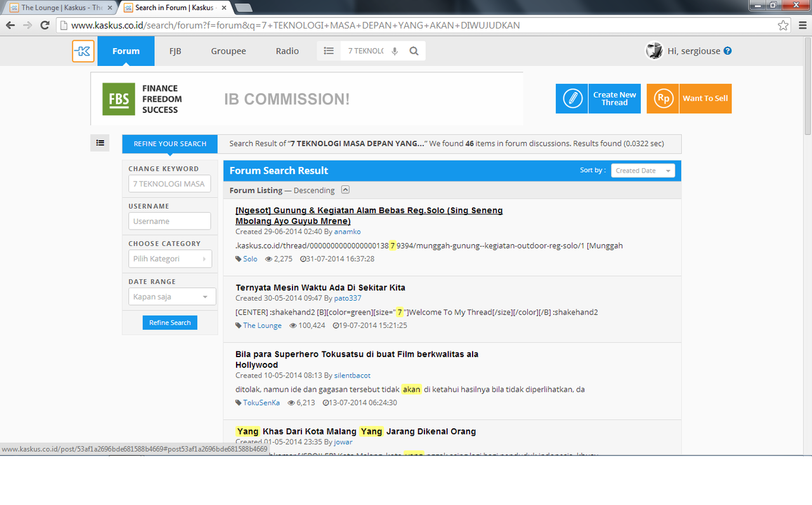The image size is (812, 505).
Task: Open Bila para Superhero Tokusatsu thread
Action: [357, 359]
